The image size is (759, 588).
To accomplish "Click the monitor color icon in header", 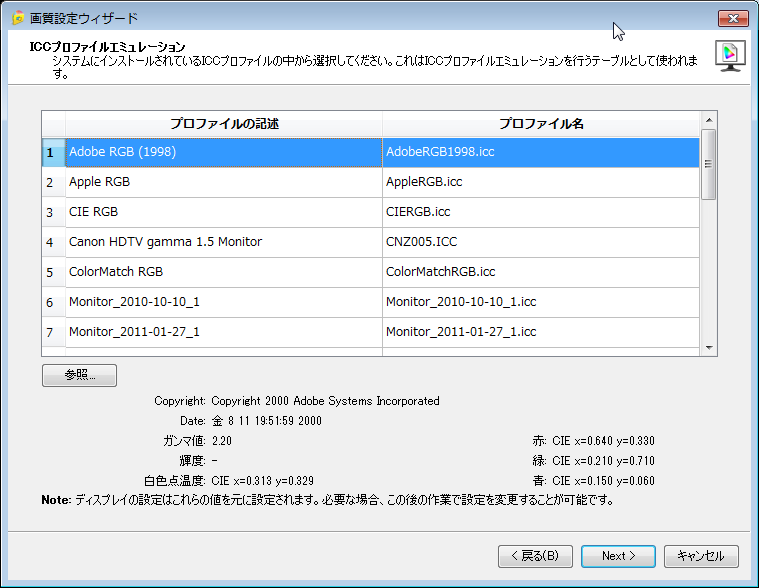I will 730,56.
